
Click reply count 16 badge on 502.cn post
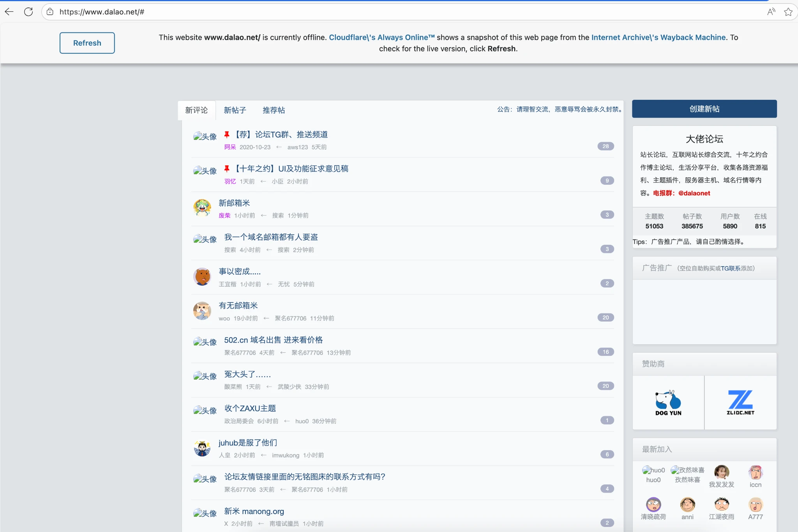coord(606,352)
